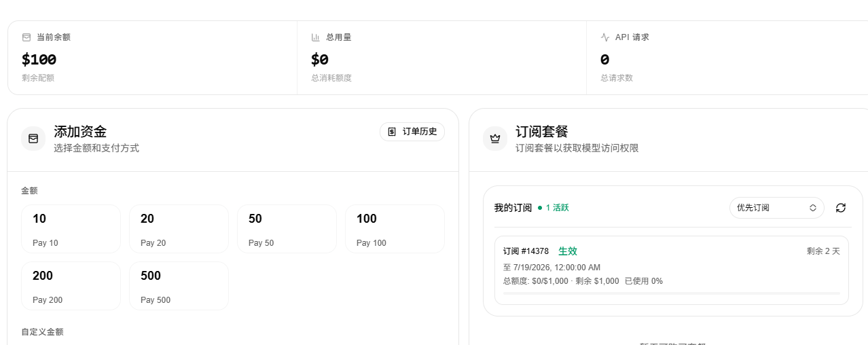Viewport: 868px width, 345px height.
Task: Open the 优先订阅 dropdown
Action: coord(777,208)
